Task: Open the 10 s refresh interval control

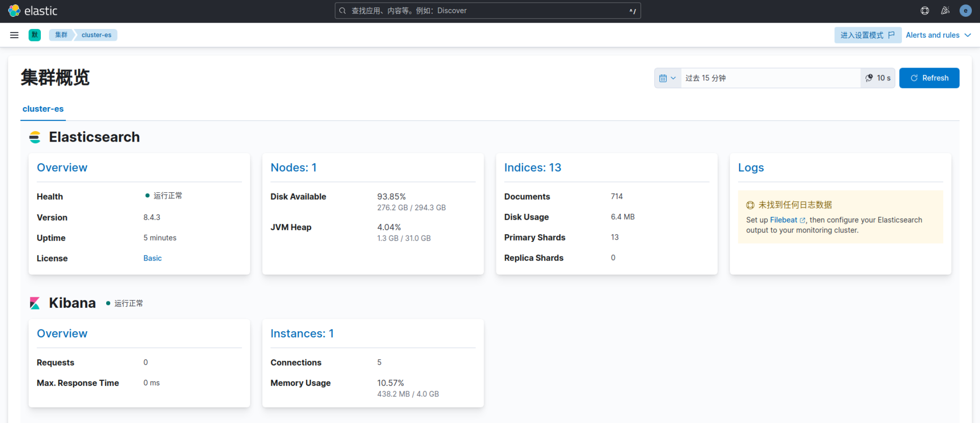Action: (878, 78)
